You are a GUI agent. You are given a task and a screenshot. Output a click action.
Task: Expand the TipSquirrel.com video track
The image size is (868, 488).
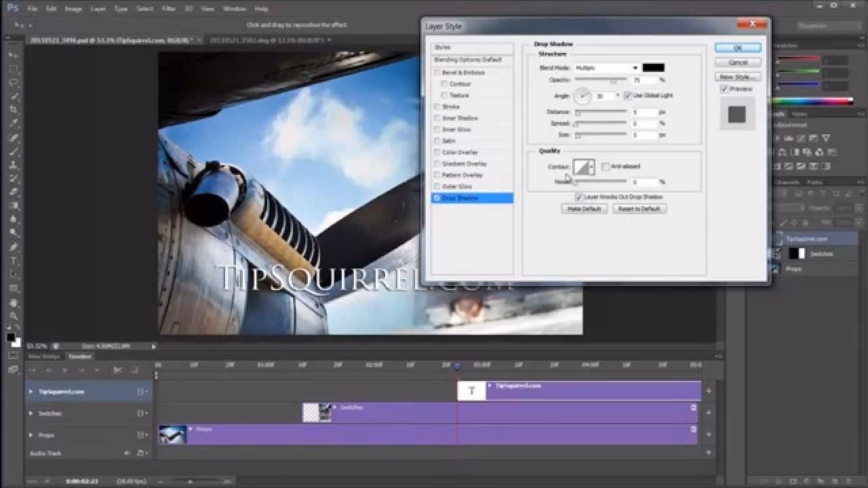tap(30, 391)
